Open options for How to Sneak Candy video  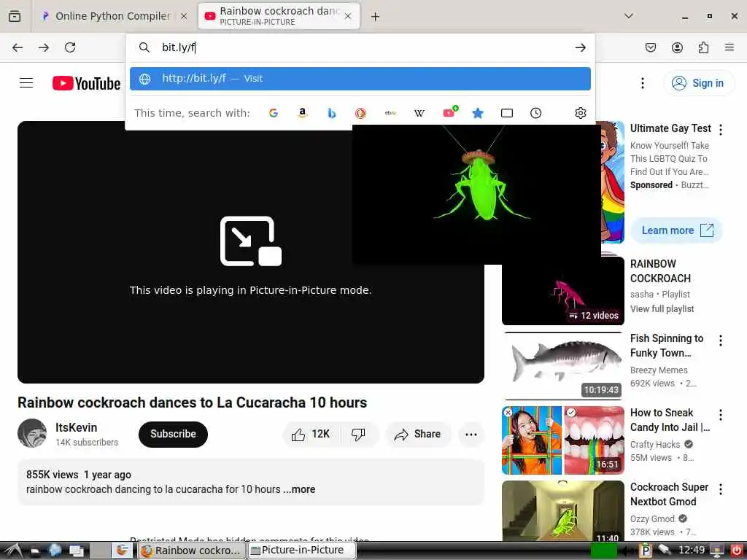coord(721,415)
